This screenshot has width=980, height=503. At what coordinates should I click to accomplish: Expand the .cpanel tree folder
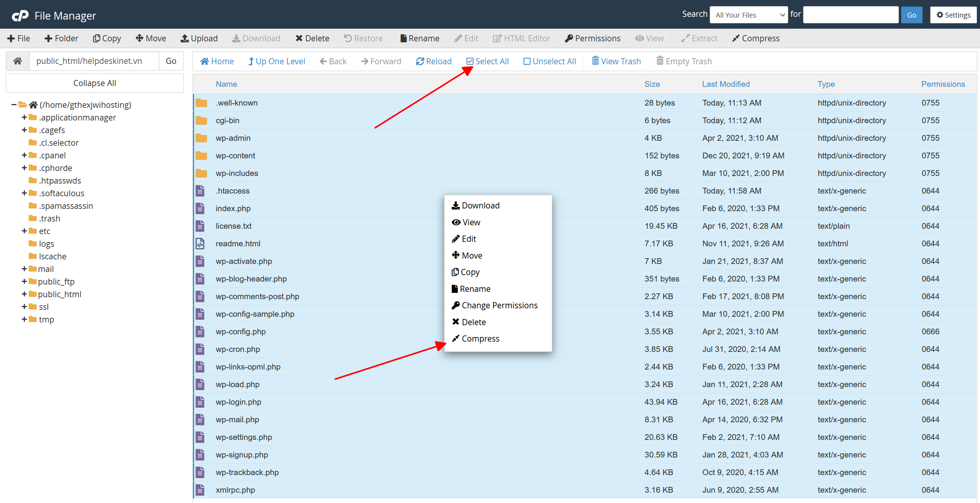coord(24,155)
